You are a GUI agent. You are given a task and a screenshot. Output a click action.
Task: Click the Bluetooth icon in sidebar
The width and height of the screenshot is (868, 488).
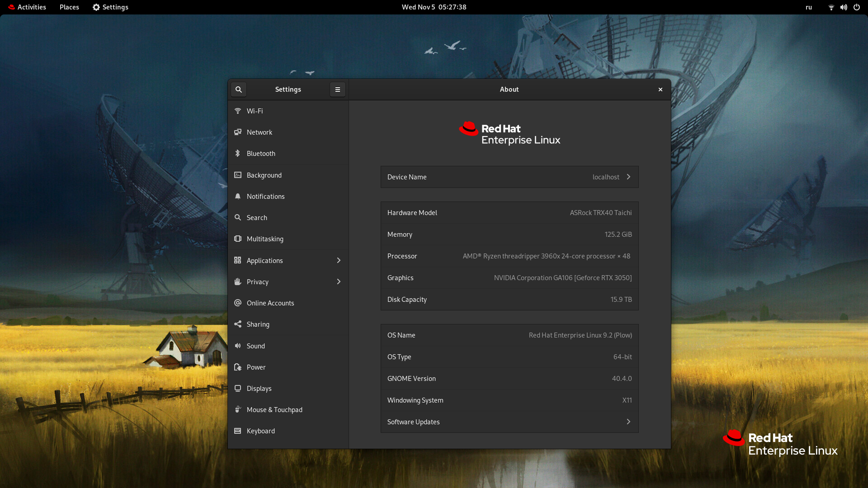(x=238, y=154)
